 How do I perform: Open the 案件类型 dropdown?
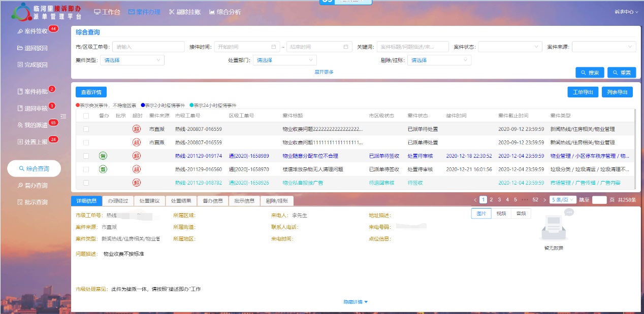click(132, 60)
